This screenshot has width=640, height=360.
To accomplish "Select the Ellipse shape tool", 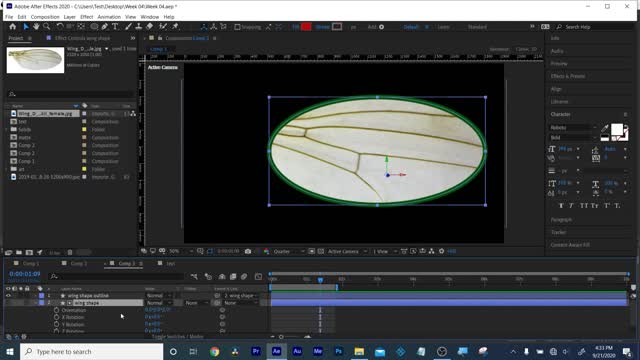I will point(94,27).
